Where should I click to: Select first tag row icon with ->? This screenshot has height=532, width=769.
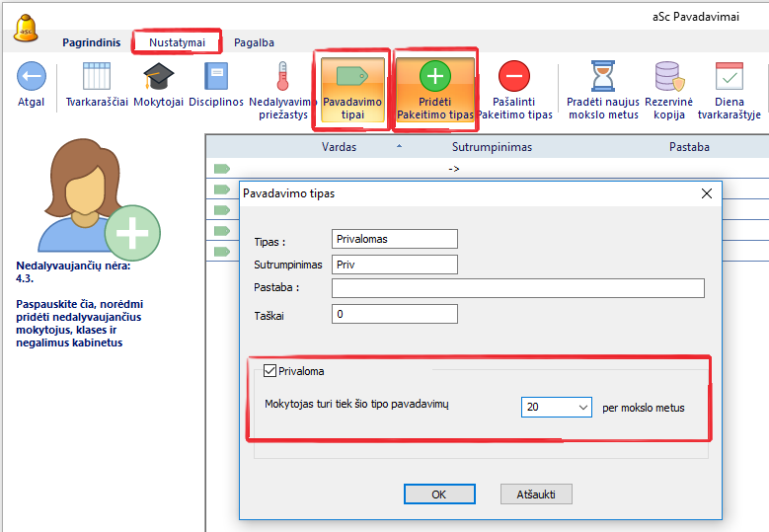click(222, 169)
